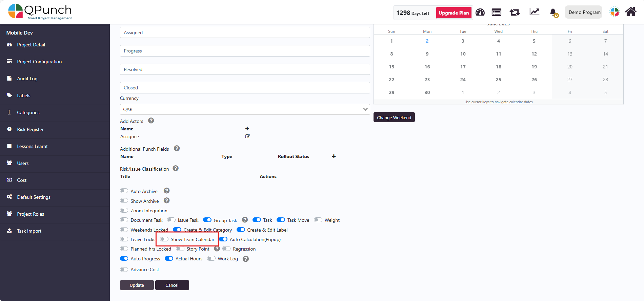This screenshot has width=644, height=301.
Task: Click the Assigned status field
Action: click(245, 33)
